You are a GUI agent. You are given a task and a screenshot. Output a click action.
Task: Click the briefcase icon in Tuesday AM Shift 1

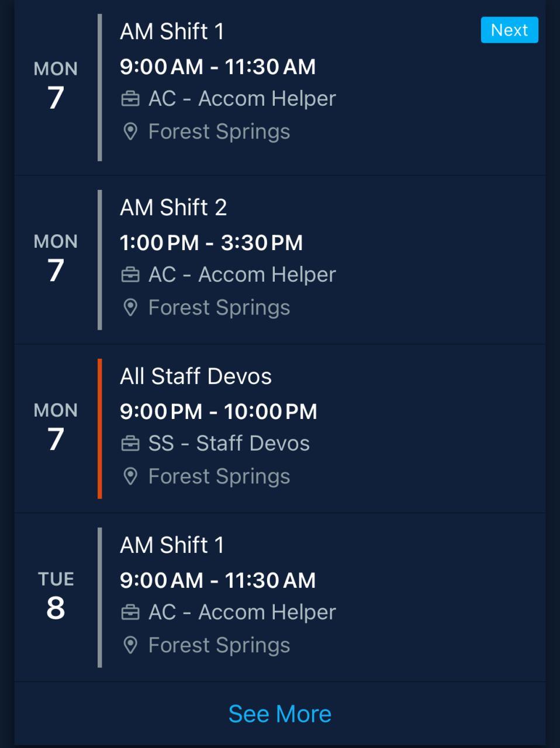pos(130,613)
